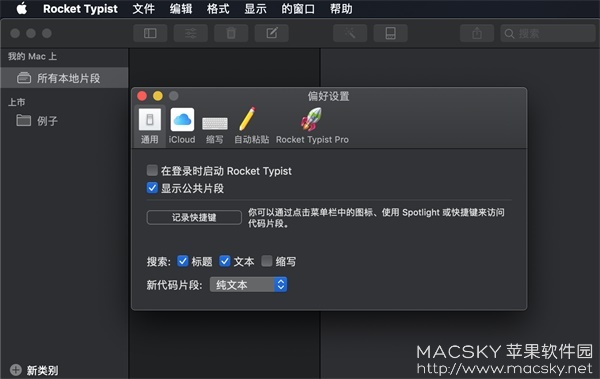
Task: Open the iCloud preferences tab
Action: (182, 126)
